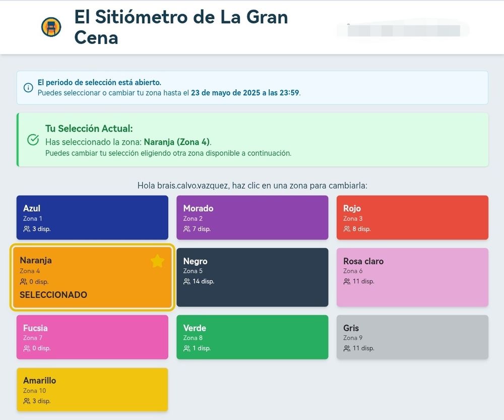The height and width of the screenshot is (420, 504).
Task: Click '11 disp.' on Gris card
Action: (x=363, y=348)
